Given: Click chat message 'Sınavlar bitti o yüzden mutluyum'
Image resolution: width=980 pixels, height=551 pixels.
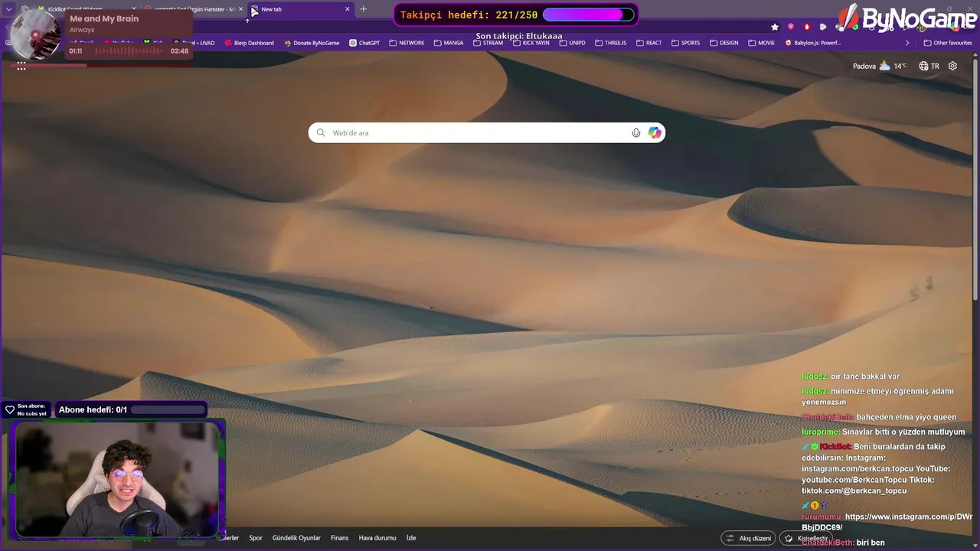Looking at the screenshot, I should [x=903, y=432].
